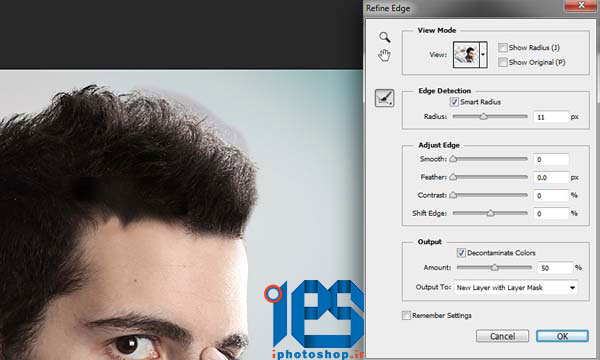Click the Smooth slider handle
This screenshot has height=360, width=600.
[453, 158]
